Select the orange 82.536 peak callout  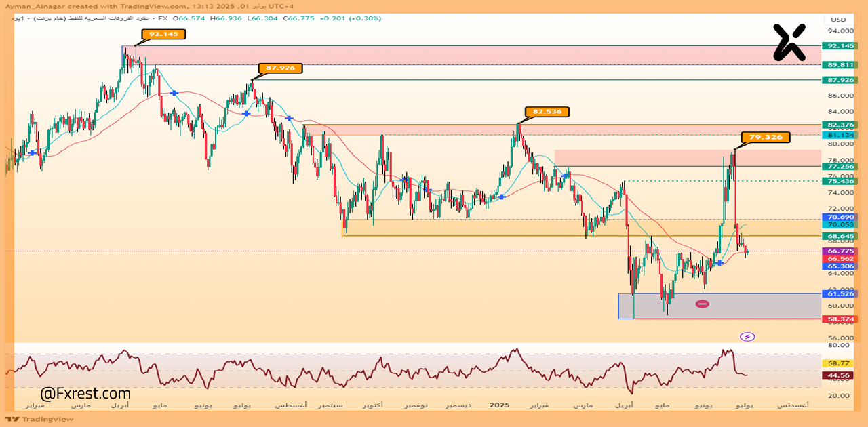[x=547, y=111]
